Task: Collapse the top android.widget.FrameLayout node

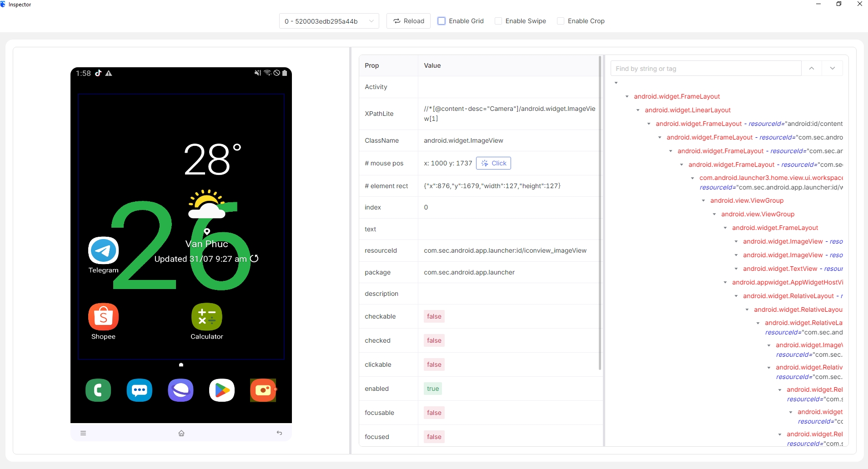Action: coord(627,96)
